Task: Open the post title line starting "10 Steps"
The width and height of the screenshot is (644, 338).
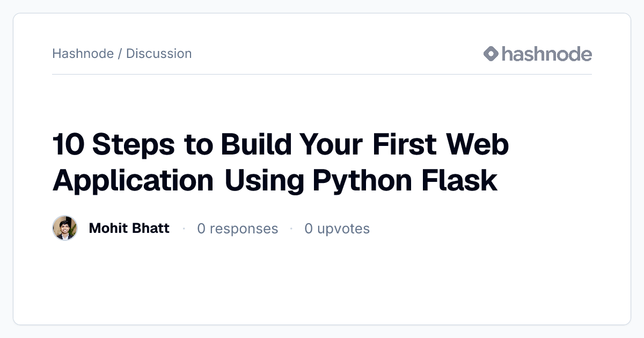Action: coord(281,145)
